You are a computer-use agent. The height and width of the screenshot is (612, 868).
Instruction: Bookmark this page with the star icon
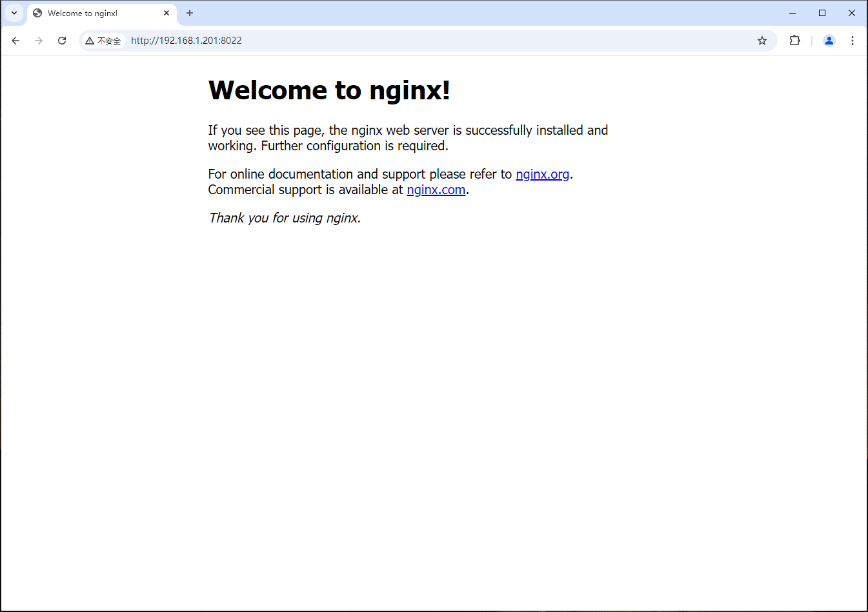(762, 41)
